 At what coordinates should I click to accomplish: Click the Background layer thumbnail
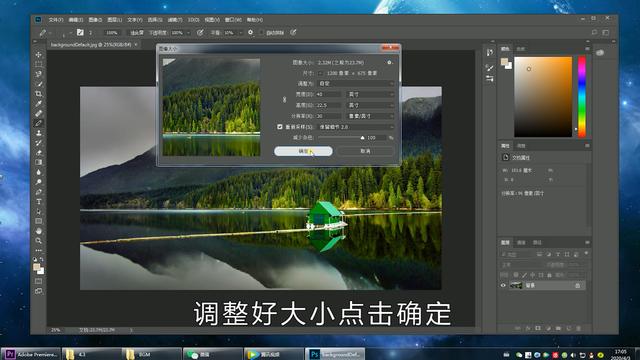pyautogui.click(x=516, y=286)
